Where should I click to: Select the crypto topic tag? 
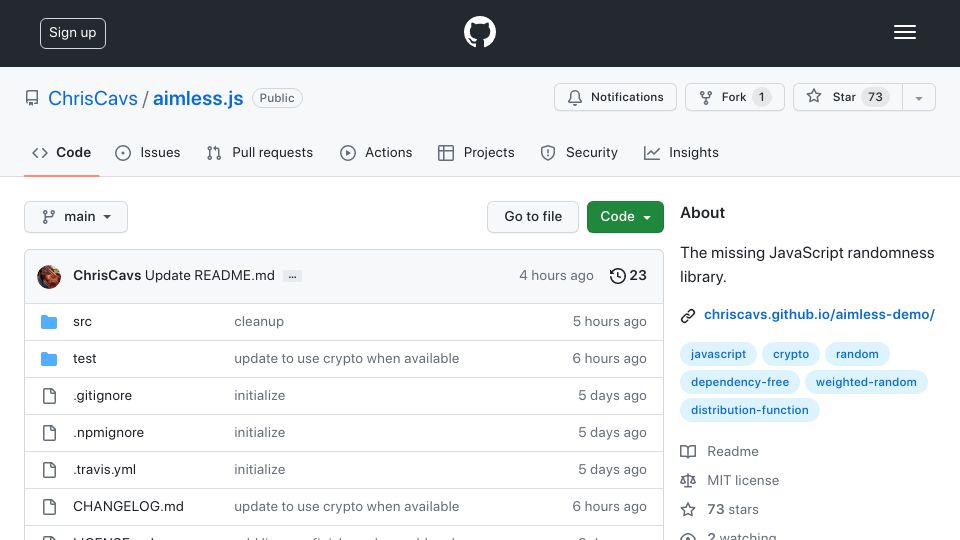point(790,354)
